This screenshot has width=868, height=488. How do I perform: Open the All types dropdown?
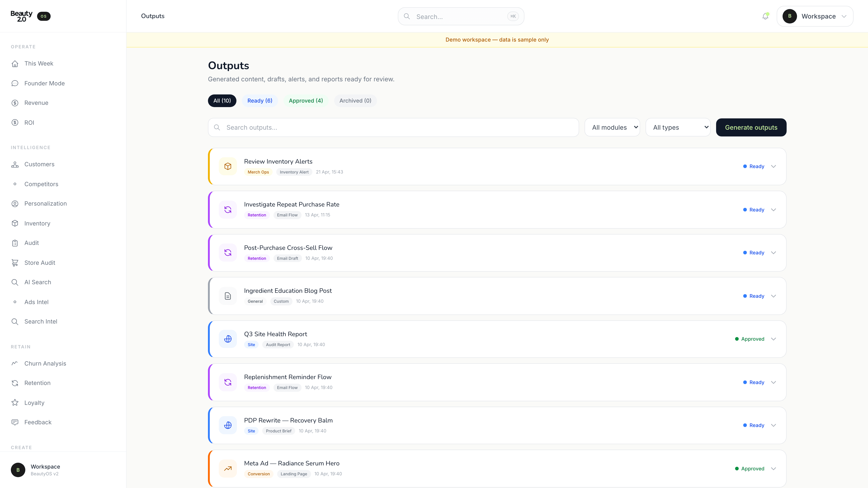(x=678, y=127)
